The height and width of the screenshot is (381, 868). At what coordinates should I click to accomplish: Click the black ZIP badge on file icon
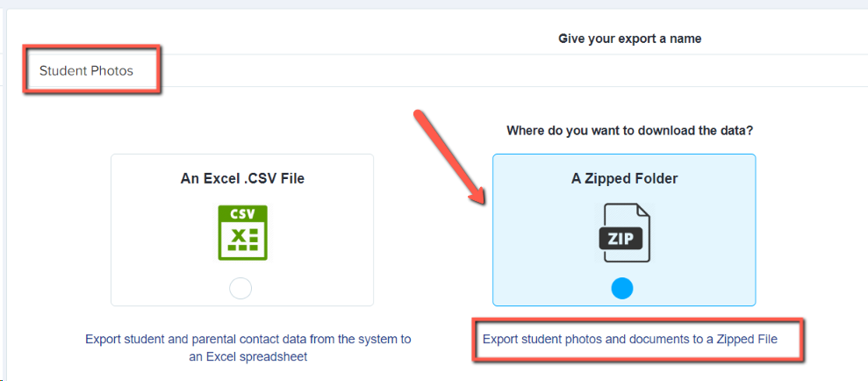(621, 239)
